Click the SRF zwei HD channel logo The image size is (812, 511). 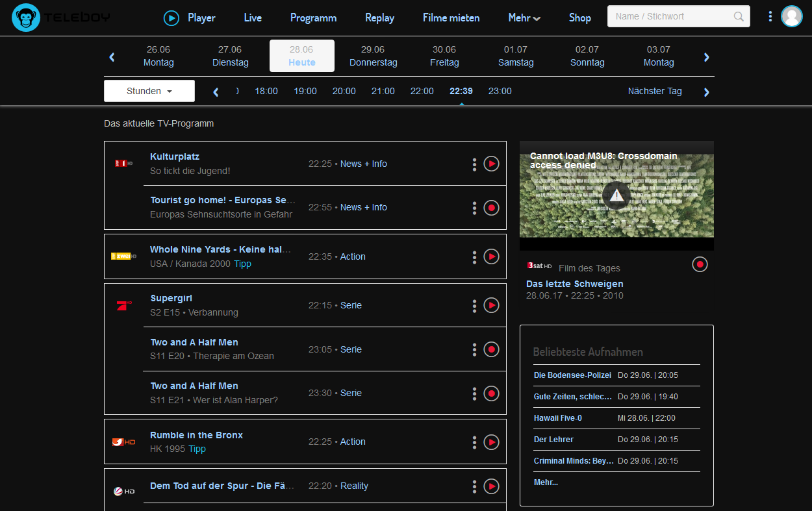point(123,256)
